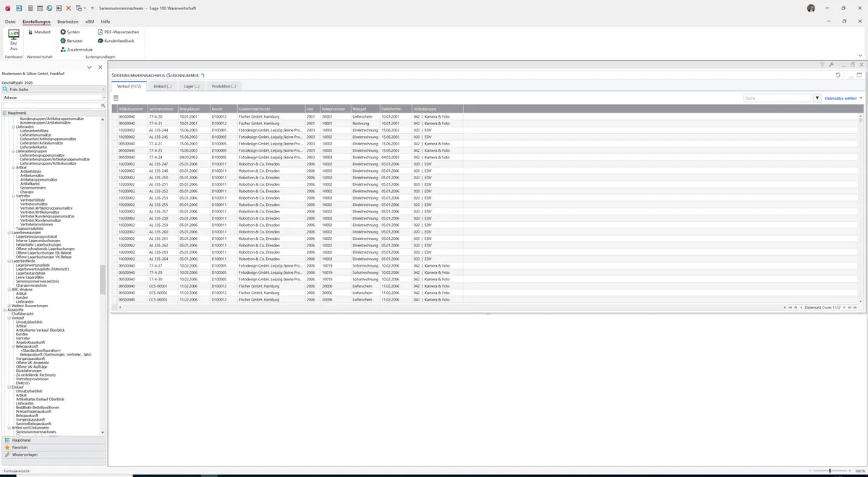The image size is (868, 477).
Task: Open the Benutzer settings
Action: [x=72, y=41]
